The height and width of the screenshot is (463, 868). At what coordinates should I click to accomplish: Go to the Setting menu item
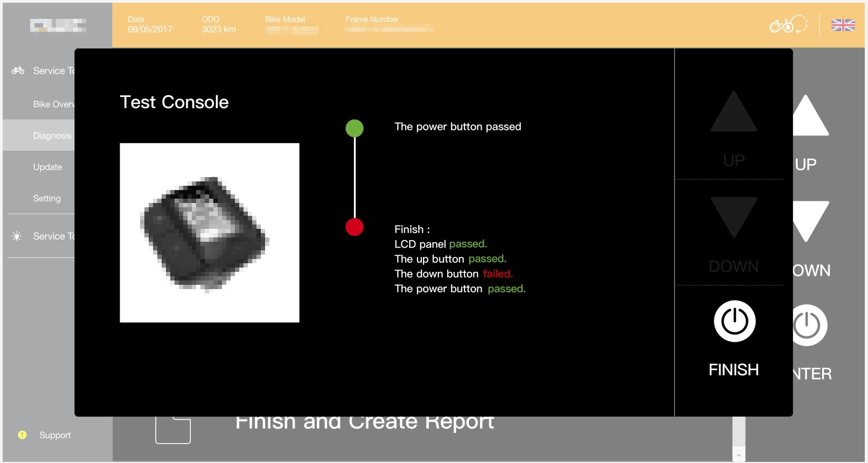47,198
